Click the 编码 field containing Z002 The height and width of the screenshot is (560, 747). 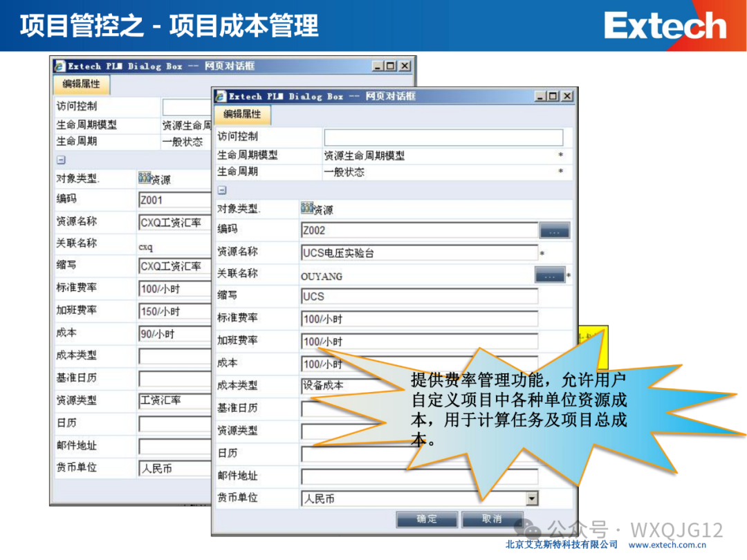(x=419, y=230)
